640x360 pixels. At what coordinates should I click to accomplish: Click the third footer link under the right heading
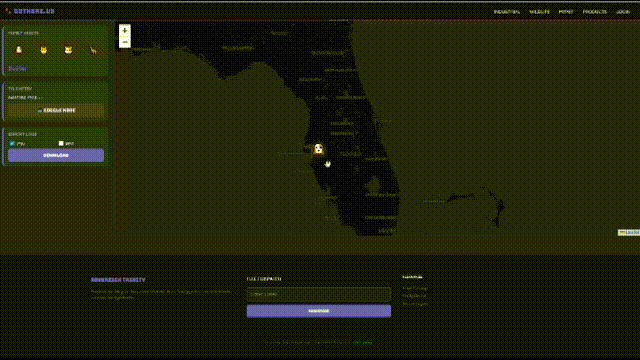pyautogui.click(x=415, y=304)
